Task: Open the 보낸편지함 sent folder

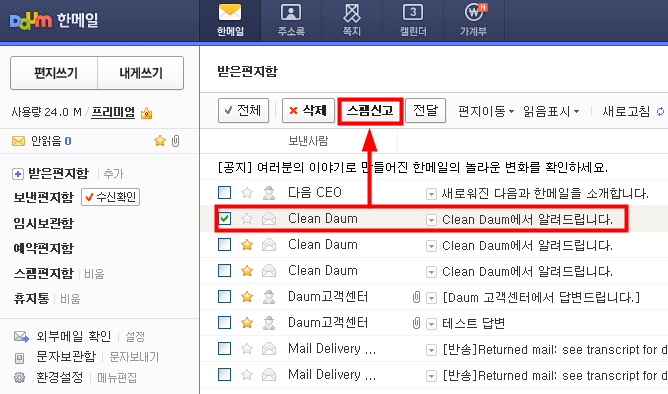Action: [43, 198]
